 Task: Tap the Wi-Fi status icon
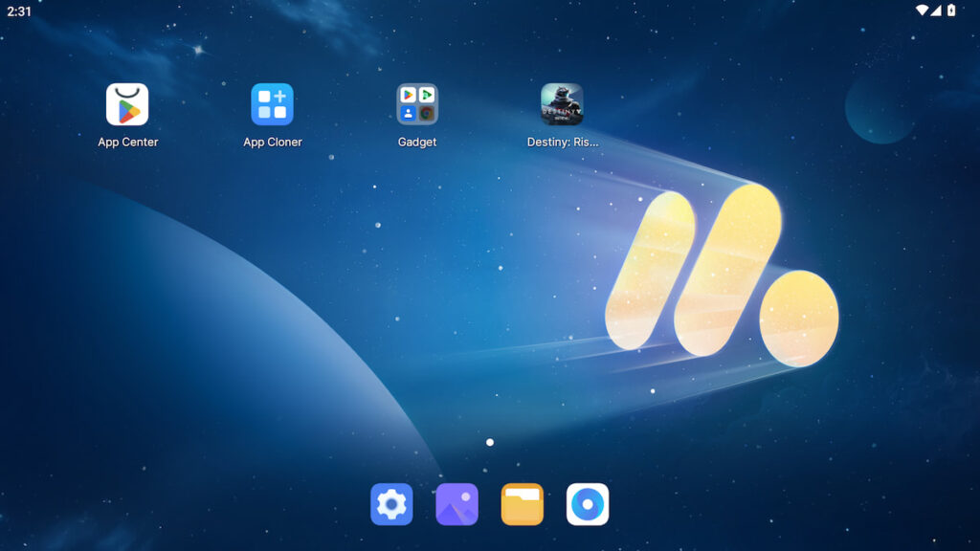point(922,9)
